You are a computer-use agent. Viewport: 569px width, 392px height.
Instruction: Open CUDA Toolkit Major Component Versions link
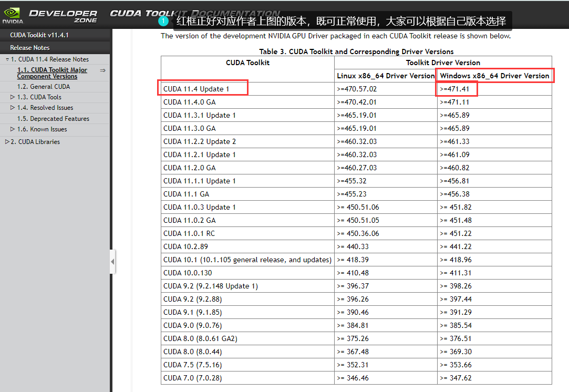coord(52,73)
